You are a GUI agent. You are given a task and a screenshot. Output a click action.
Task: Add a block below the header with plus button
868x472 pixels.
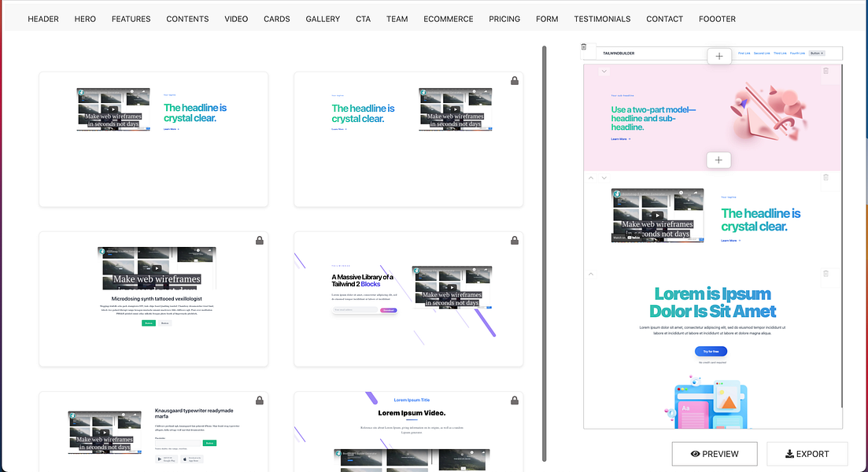pos(719,56)
